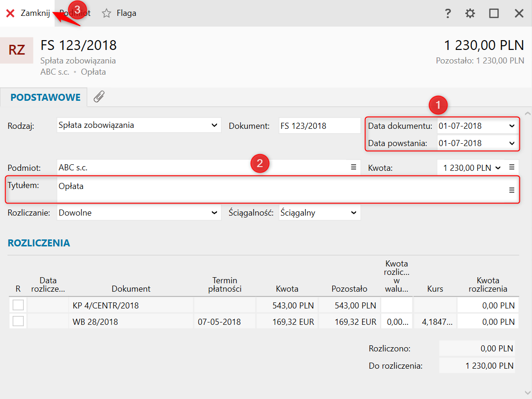Open the Rozliczanie dropdown
Screen dimensions: 532x399
pyautogui.click(x=214, y=213)
